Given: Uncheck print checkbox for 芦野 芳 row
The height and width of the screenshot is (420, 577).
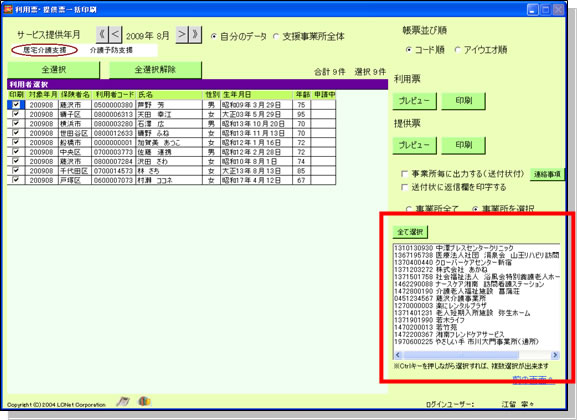Looking at the screenshot, I should [x=16, y=105].
